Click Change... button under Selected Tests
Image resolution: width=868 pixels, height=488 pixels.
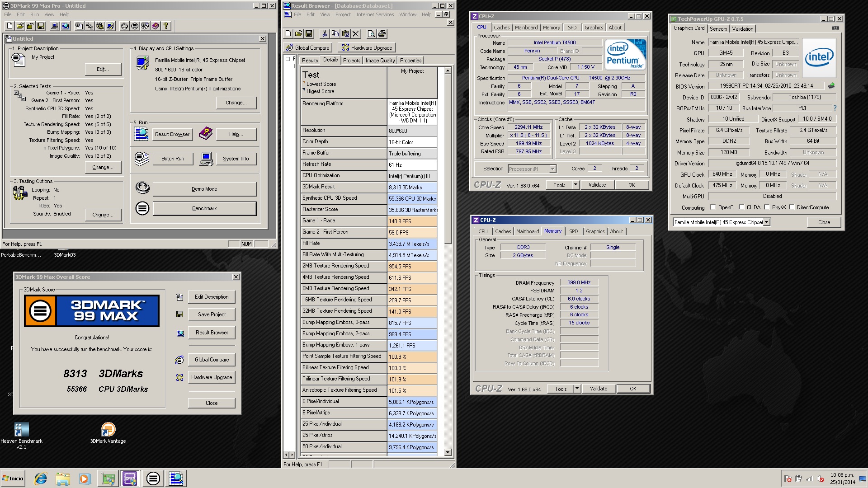pyautogui.click(x=103, y=167)
